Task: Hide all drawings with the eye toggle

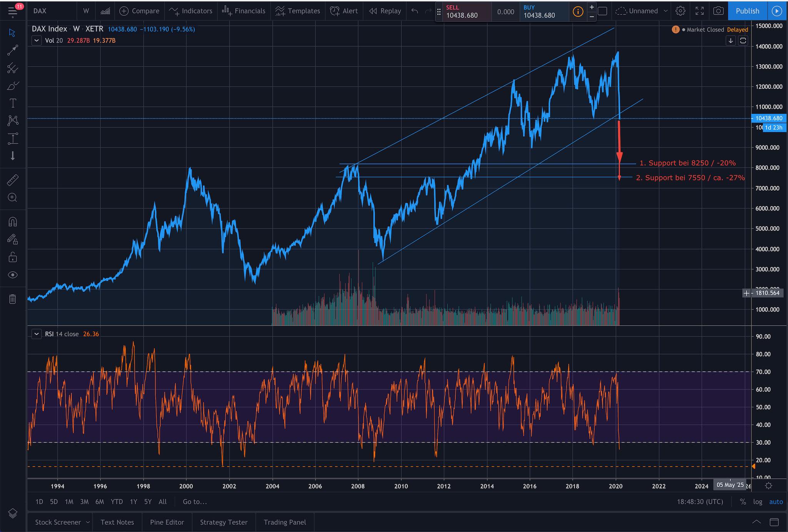Action: [x=12, y=275]
